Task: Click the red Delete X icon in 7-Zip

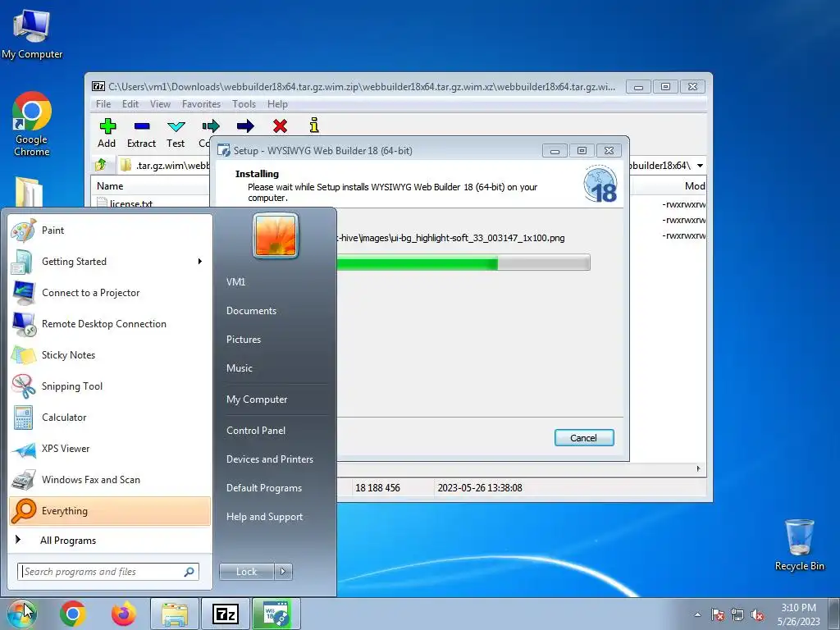Action: pos(280,126)
